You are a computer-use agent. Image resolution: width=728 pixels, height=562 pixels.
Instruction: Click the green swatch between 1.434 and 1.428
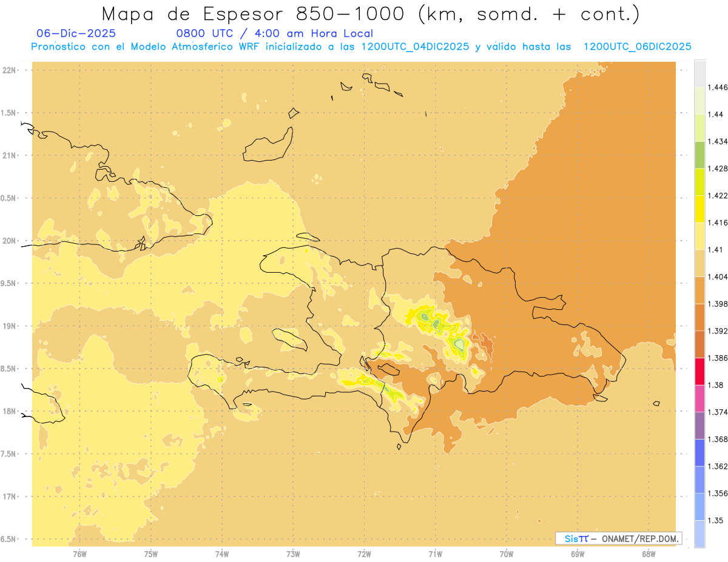699,155
